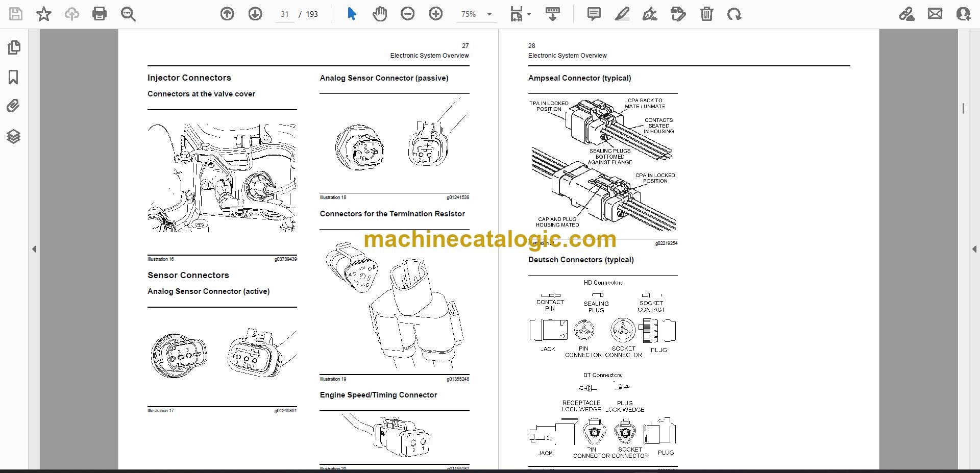This screenshot has width=980, height=473.
Task: Rotate the page view
Action: pos(734,14)
